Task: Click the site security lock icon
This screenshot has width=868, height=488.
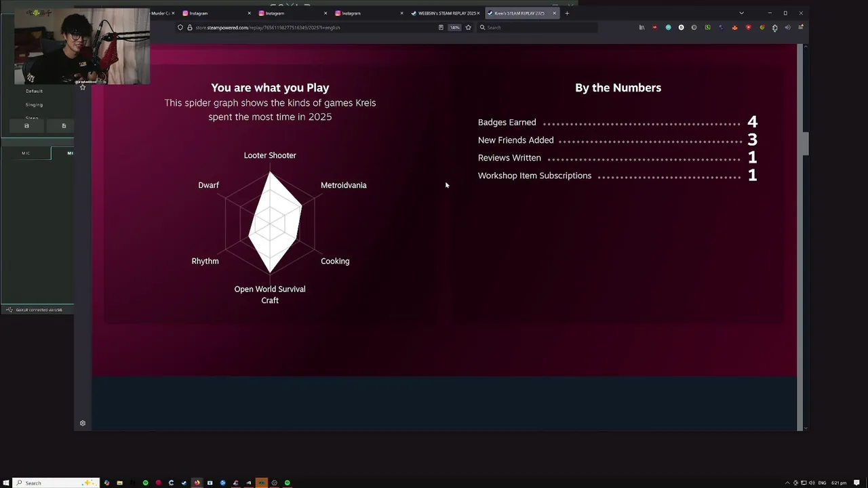Action: tap(190, 28)
